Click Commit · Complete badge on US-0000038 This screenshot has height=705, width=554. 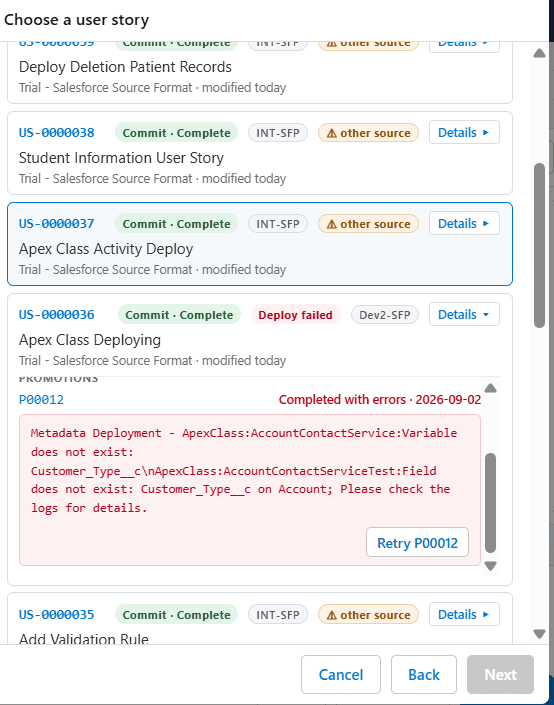tap(176, 133)
